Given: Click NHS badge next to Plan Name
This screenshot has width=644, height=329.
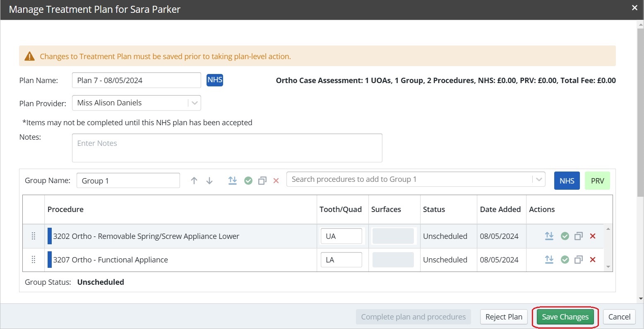Looking at the screenshot, I should click(x=215, y=80).
